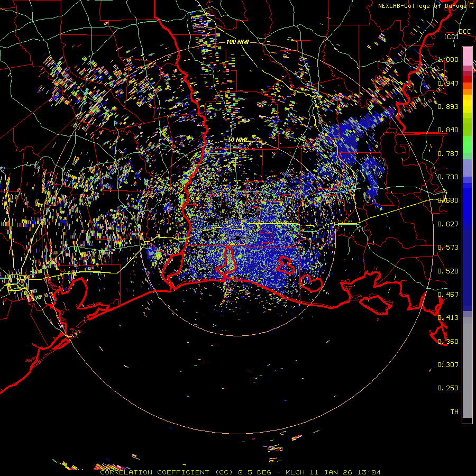This screenshot has height=476, width=476.
Task: Select the 0.413 color scale value
Action: [x=448, y=318]
